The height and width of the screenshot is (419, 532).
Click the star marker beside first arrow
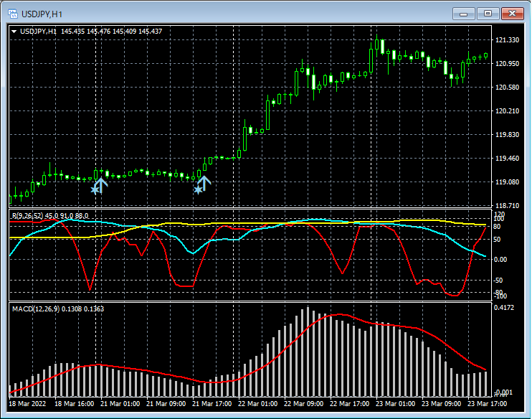coord(94,190)
